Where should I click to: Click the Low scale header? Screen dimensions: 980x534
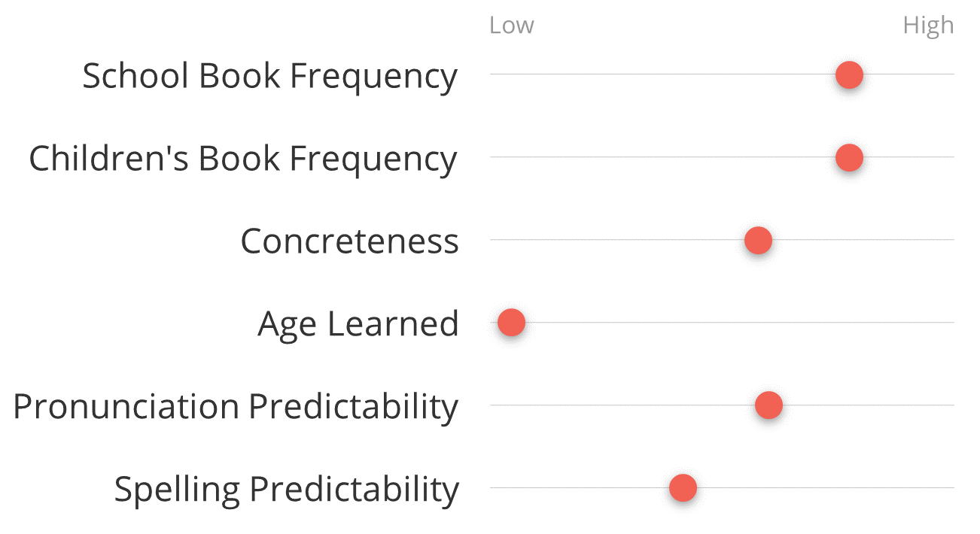511,26
